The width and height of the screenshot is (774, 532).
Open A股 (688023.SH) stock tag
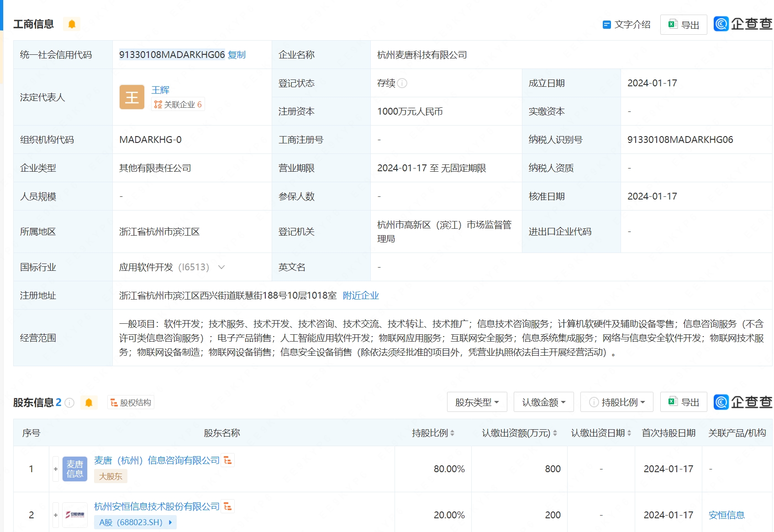click(135, 522)
